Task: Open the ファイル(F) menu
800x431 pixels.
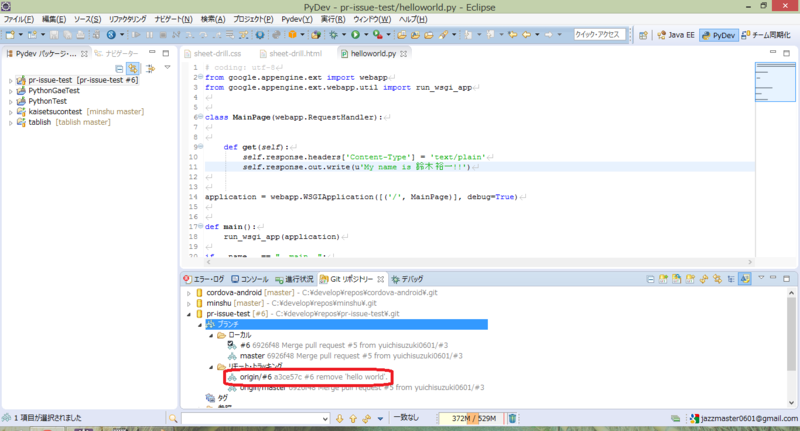Action: (19, 19)
